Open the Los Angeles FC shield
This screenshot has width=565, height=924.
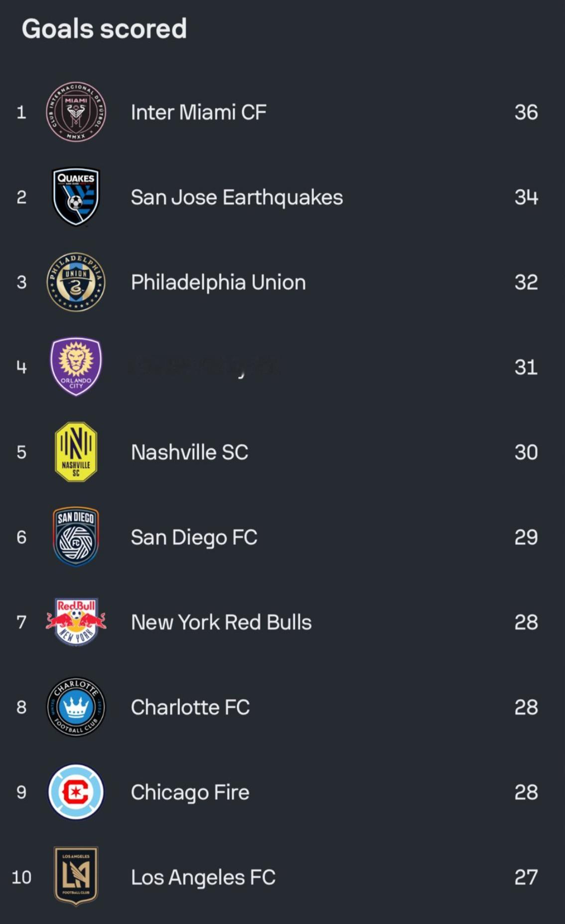pos(76,877)
